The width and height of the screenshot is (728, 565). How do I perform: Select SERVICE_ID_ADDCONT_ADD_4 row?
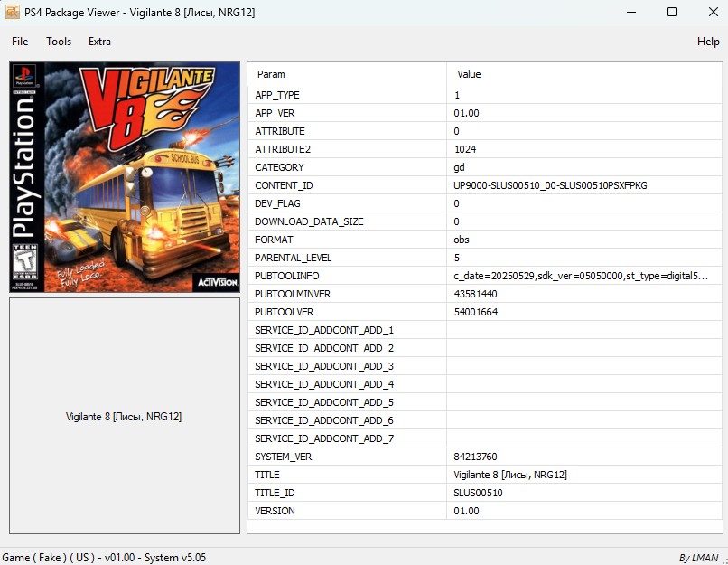[485, 384]
